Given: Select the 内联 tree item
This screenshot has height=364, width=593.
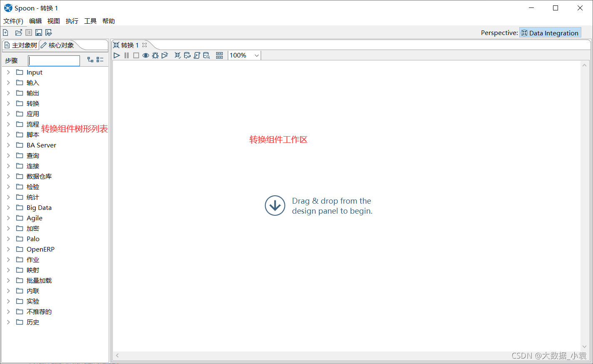Looking at the screenshot, I should [33, 291].
